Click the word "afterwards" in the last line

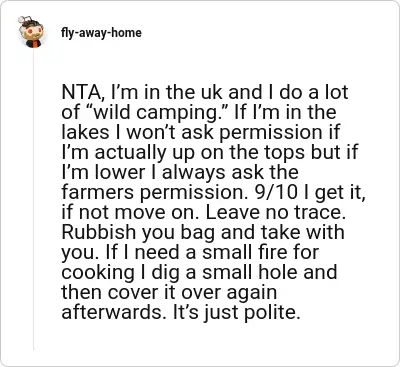tap(113, 312)
